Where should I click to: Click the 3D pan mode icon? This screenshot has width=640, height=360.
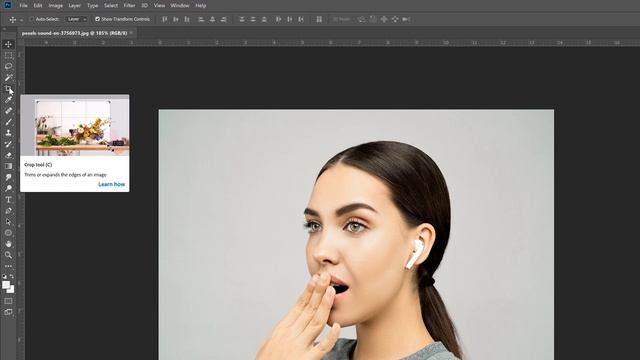click(384, 19)
